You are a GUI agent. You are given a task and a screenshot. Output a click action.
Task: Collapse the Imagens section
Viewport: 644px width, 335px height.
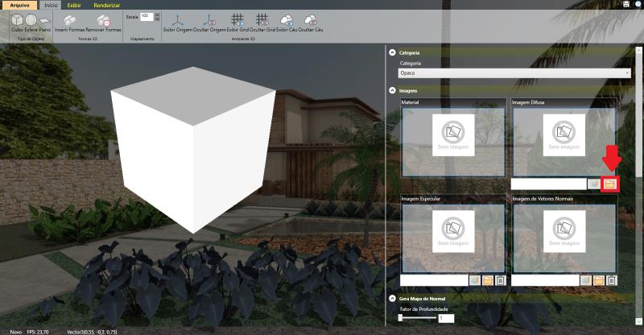pyautogui.click(x=392, y=90)
